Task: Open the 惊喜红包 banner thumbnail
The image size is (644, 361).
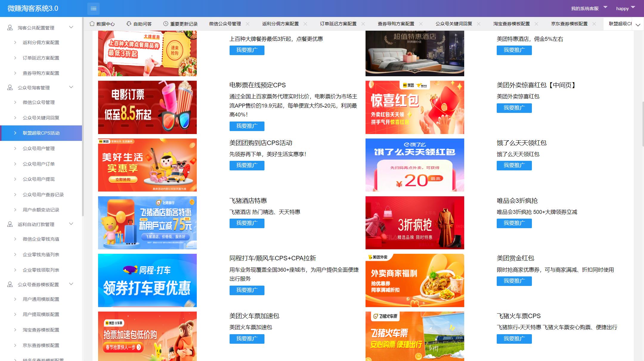Action: tap(415, 107)
